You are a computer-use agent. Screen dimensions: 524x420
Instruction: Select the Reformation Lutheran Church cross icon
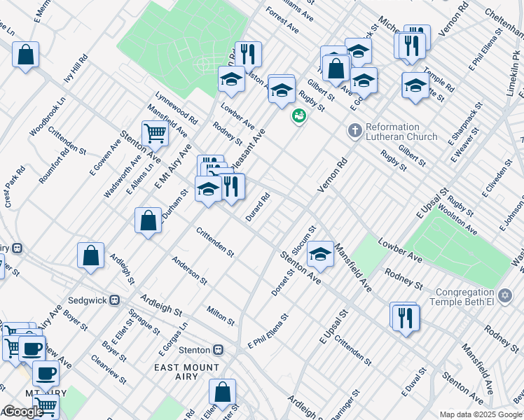(x=354, y=130)
